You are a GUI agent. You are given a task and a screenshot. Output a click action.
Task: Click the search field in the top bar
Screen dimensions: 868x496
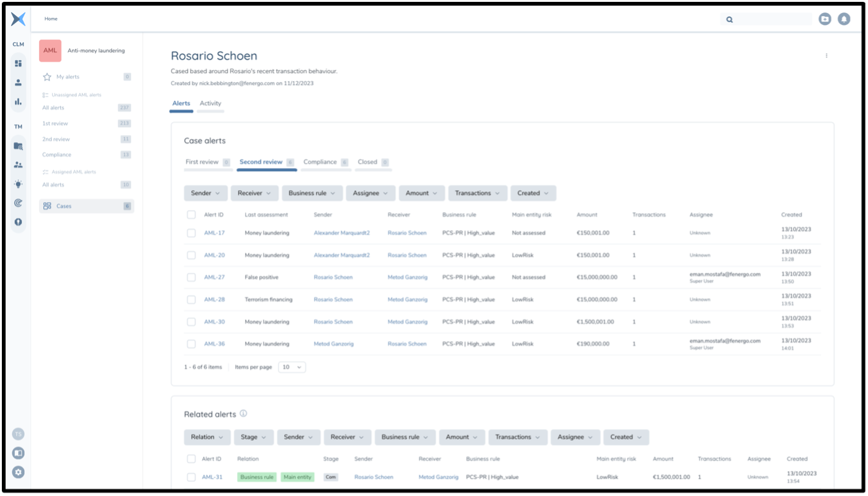[x=772, y=19]
